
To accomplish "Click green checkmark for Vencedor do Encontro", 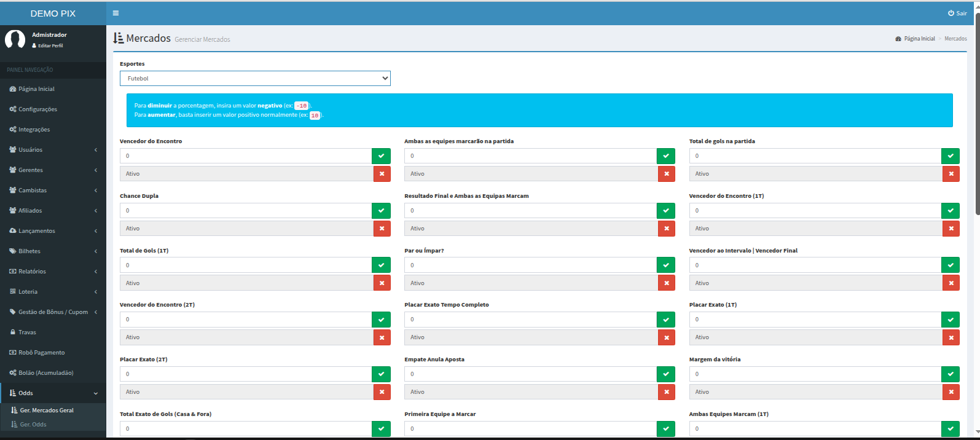I will pos(381,156).
